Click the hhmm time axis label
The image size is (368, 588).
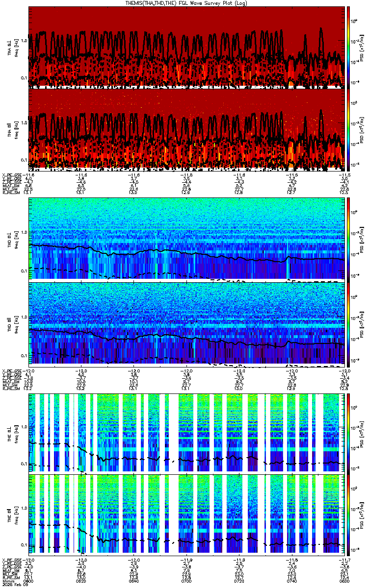[7, 580]
